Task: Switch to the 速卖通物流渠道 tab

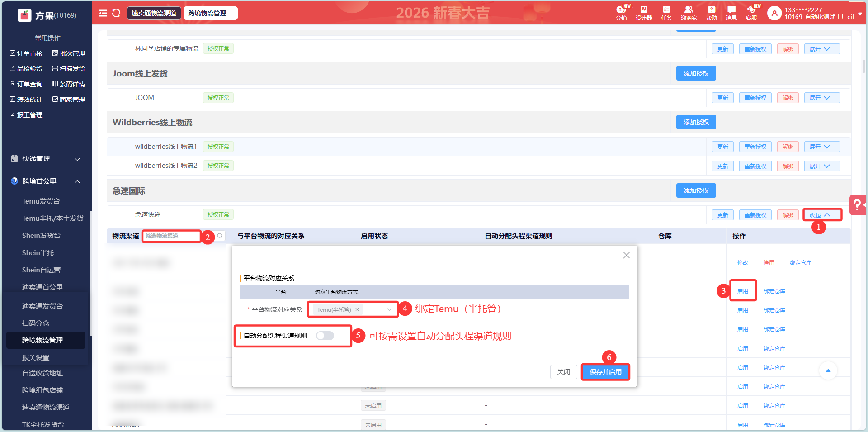Action: click(154, 13)
